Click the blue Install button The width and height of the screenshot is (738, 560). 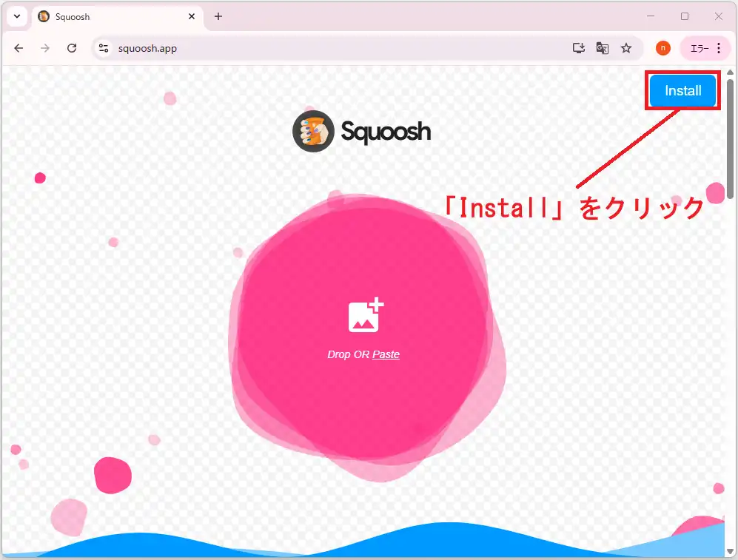[x=682, y=90]
